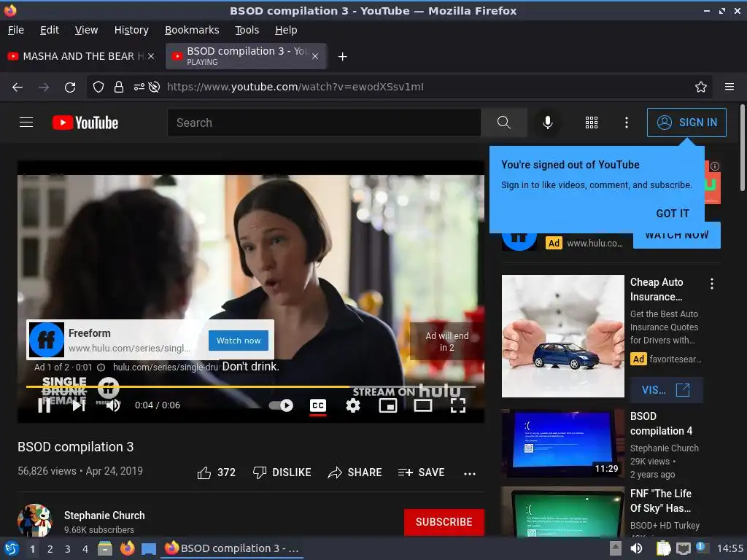
Task: Launch Firefox from taskbar launcher
Action: click(127, 548)
